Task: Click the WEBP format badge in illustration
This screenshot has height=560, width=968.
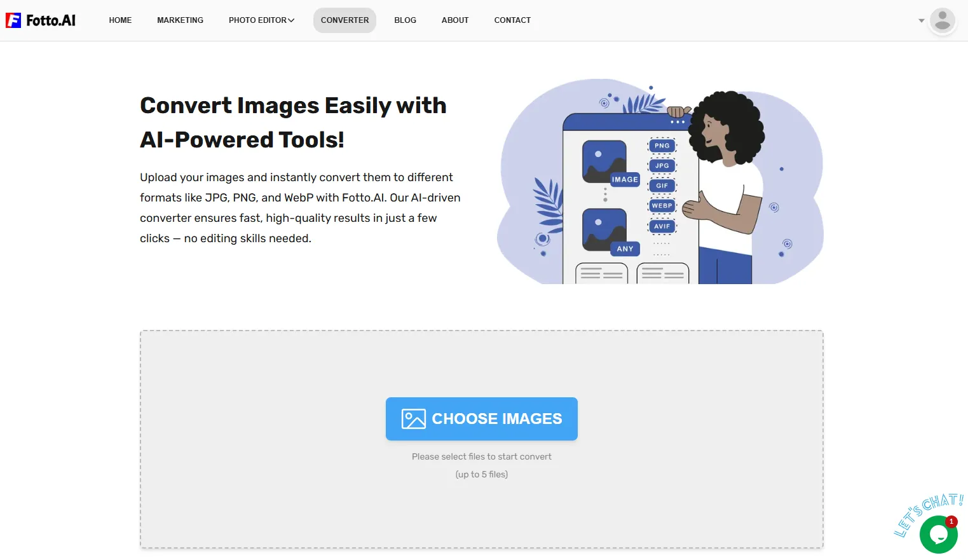Action: click(x=662, y=205)
